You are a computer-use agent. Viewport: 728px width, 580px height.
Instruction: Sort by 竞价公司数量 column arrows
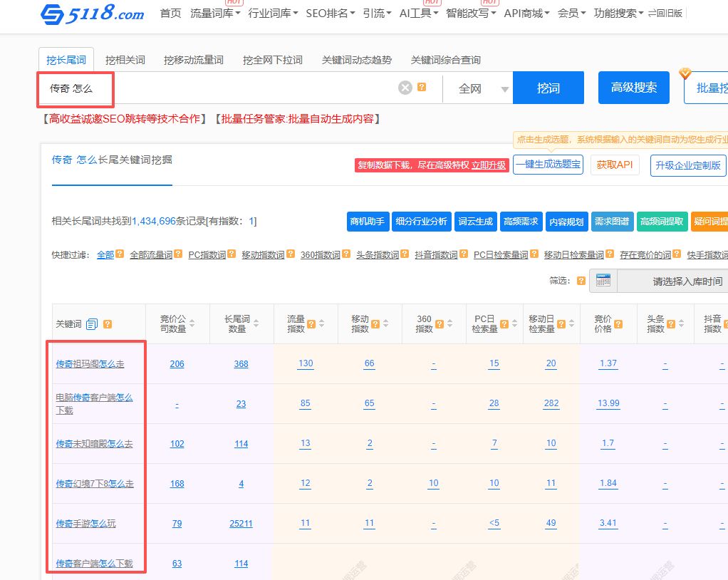192,323
